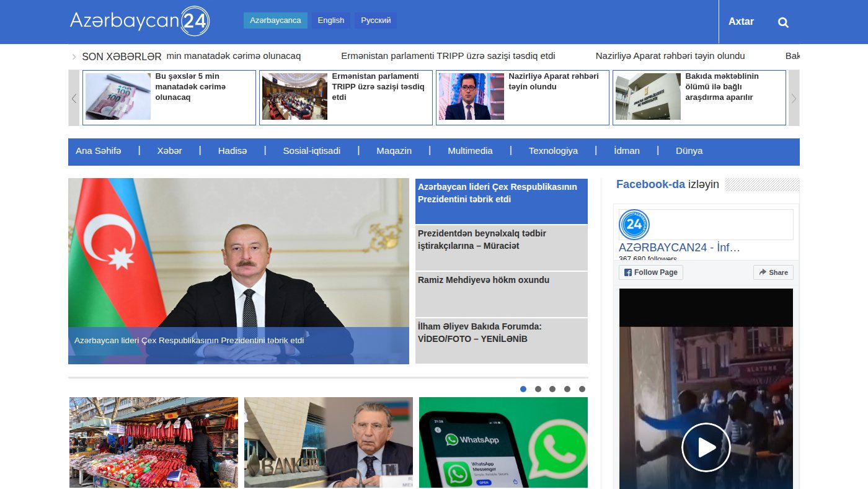Open the money fine article thumbnail
The height and width of the screenshot is (489, 868).
pyautogui.click(x=118, y=96)
